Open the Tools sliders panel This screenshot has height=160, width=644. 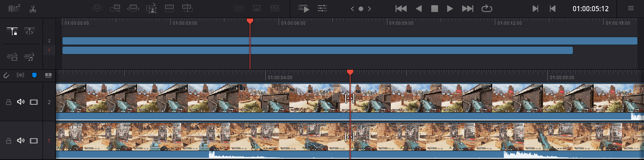322,9
